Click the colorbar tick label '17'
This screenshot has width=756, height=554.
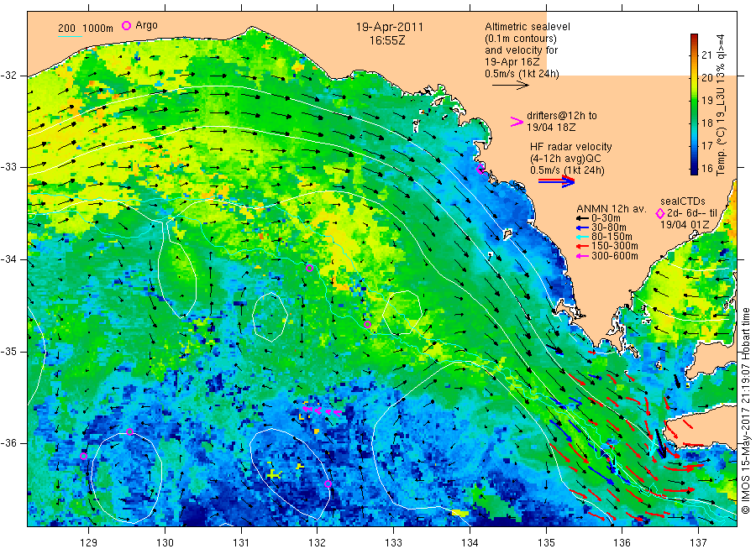[706, 145]
